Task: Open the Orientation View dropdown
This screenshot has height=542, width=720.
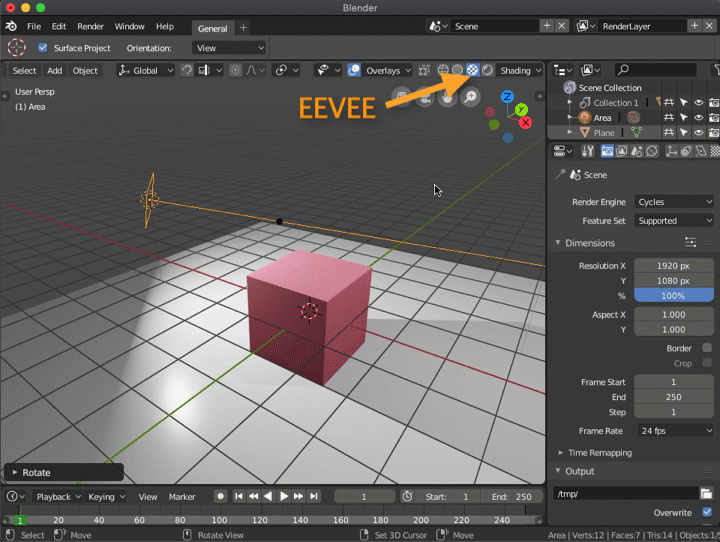Action: click(x=229, y=48)
